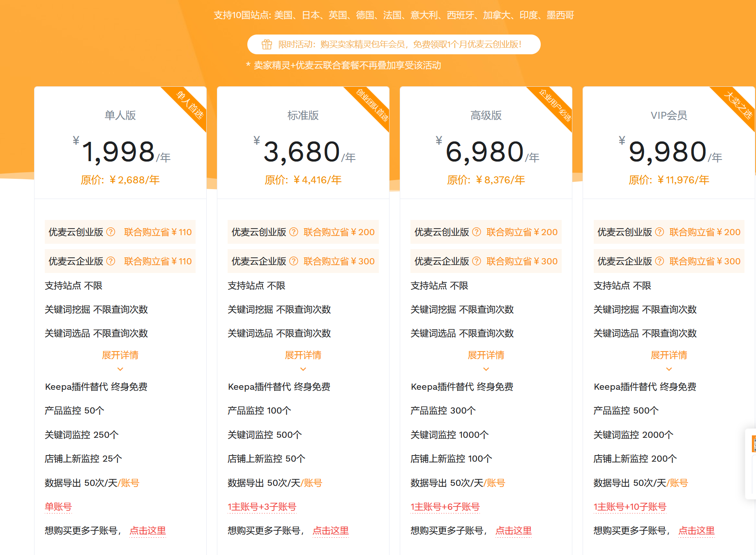Viewport: 756px width, 555px height.
Task: Click 单人首选 corner ribbon
Action: [190, 105]
